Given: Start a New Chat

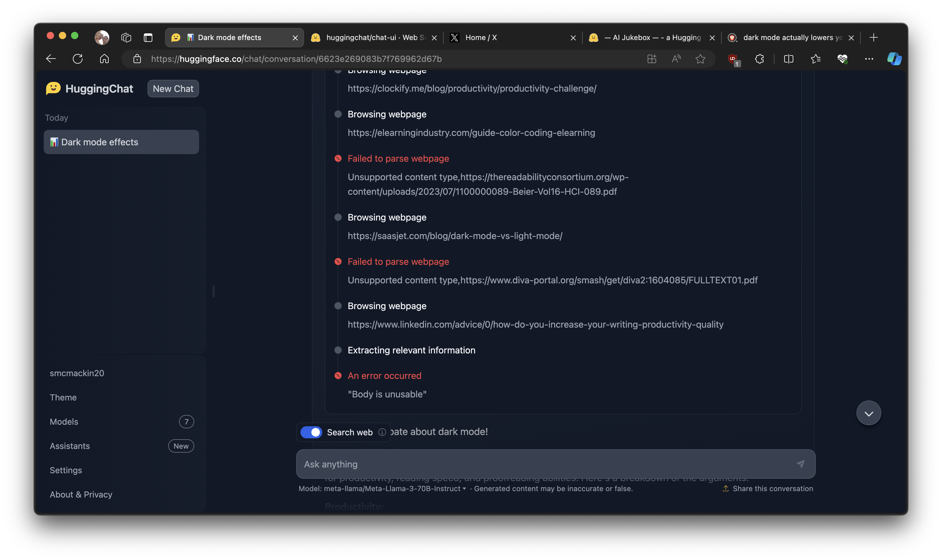Looking at the screenshot, I should (x=173, y=89).
